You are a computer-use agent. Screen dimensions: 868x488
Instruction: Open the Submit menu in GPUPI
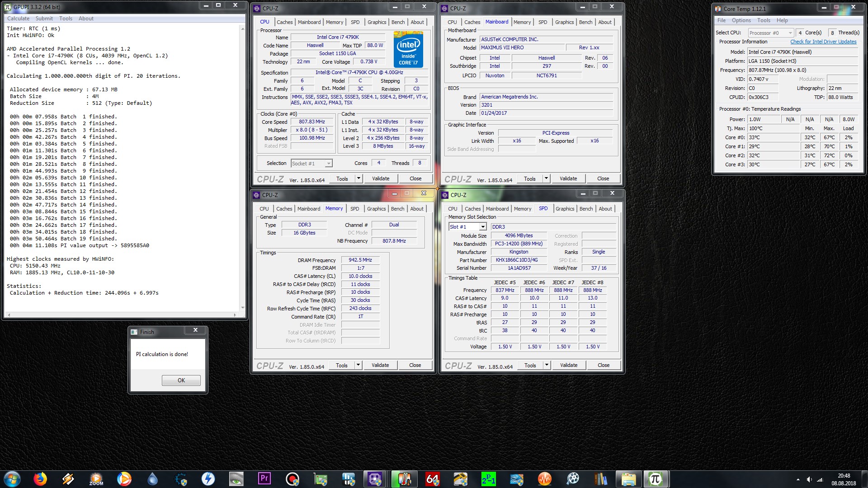[44, 19]
